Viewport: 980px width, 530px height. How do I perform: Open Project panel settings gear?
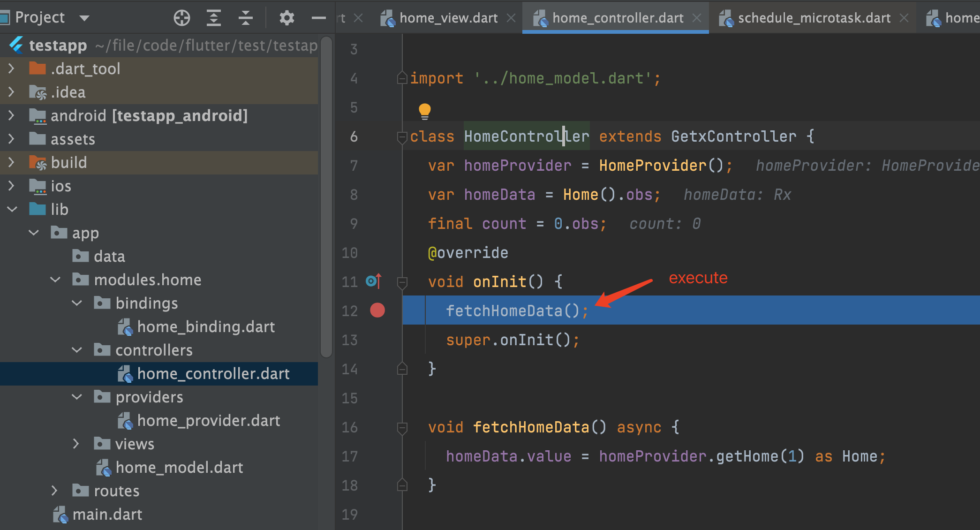[x=286, y=18]
